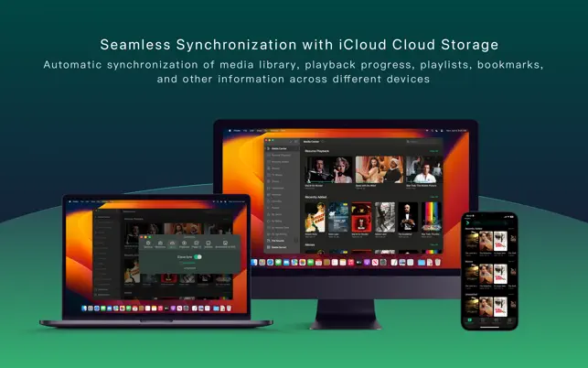Open Trash in the iMac dock
The image size is (588, 368).
pyautogui.click(x=438, y=262)
